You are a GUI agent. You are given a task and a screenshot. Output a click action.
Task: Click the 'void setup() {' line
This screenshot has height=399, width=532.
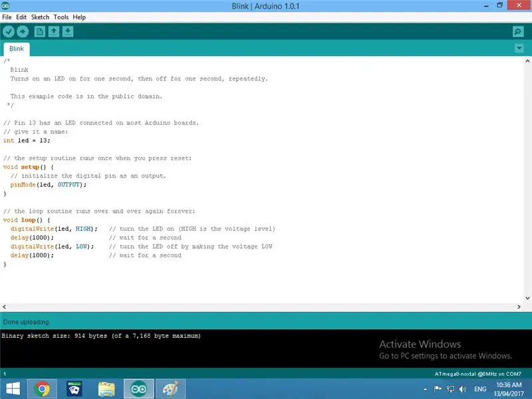point(29,167)
